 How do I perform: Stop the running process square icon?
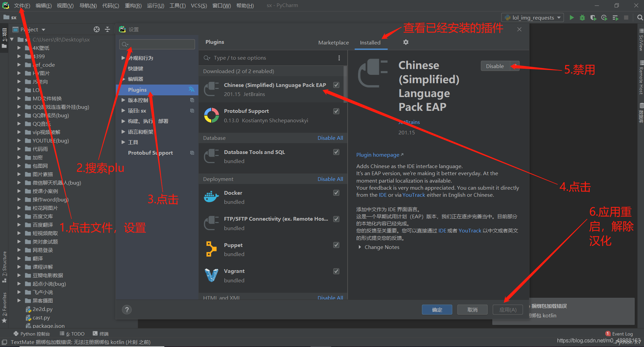pos(626,18)
